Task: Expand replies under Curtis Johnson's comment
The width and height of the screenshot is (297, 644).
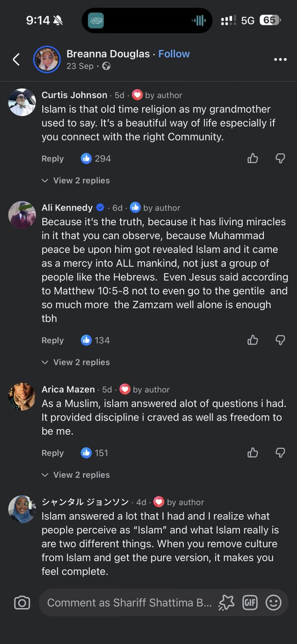Action: pos(76,181)
